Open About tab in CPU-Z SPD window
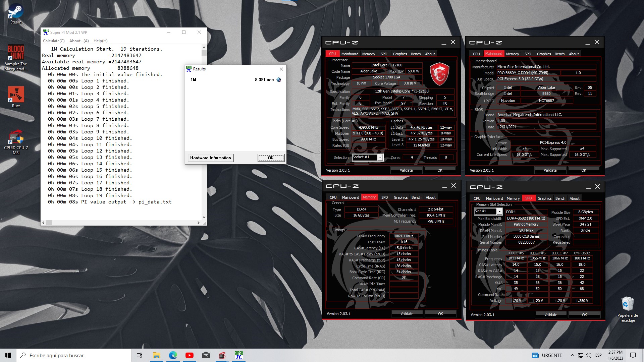 tap(574, 198)
